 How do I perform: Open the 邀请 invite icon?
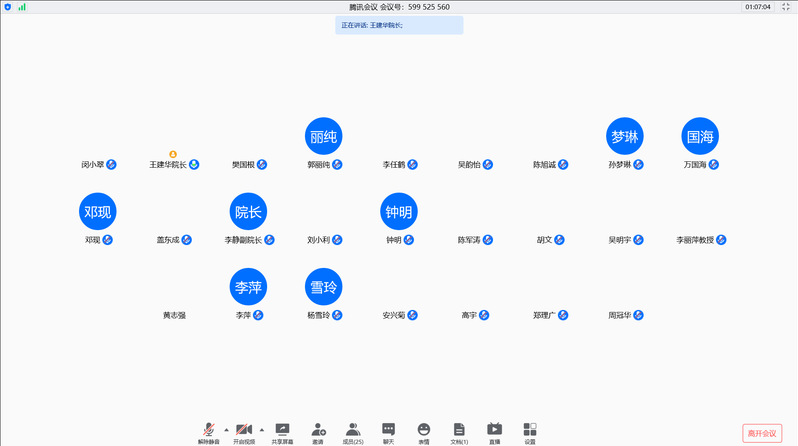point(318,430)
